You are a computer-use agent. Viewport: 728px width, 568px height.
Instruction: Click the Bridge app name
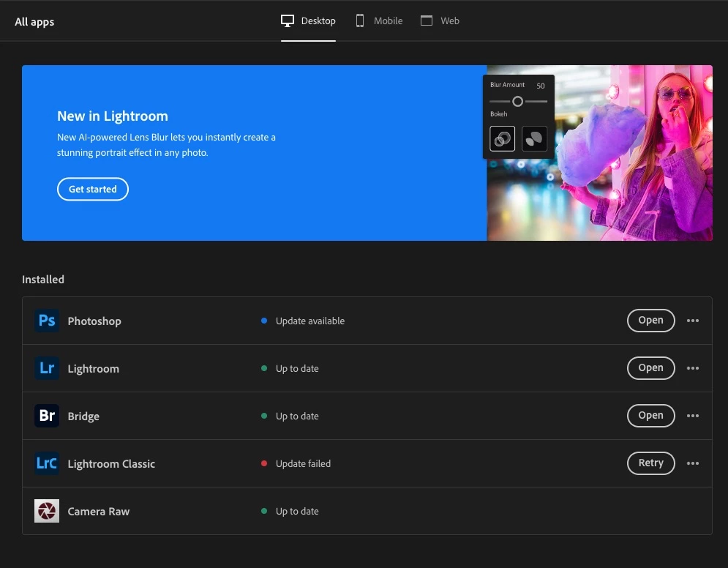tap(83, 416)
